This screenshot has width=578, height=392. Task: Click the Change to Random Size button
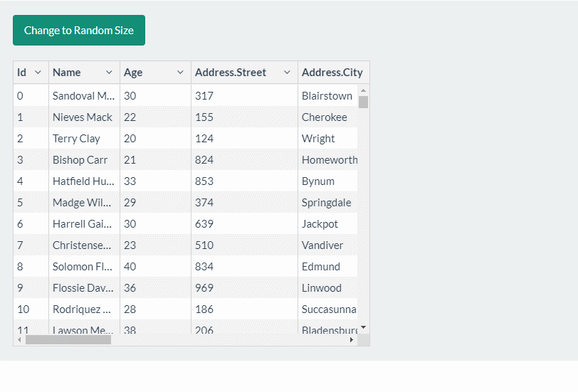[x=79, y=31]
